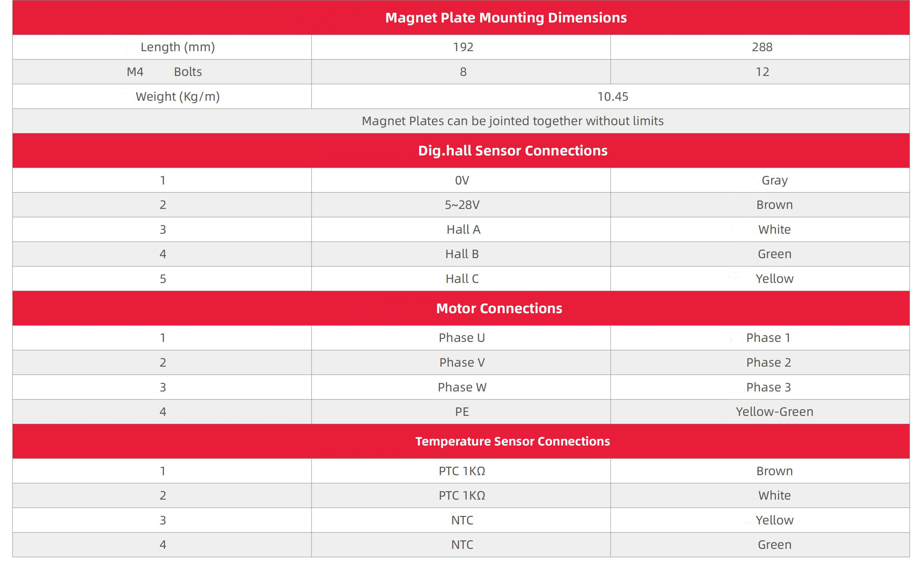Select the Yellow-Green wire color cell
Image resolution: width=924 pixels, height=571 pixels.
click(774, 412)
